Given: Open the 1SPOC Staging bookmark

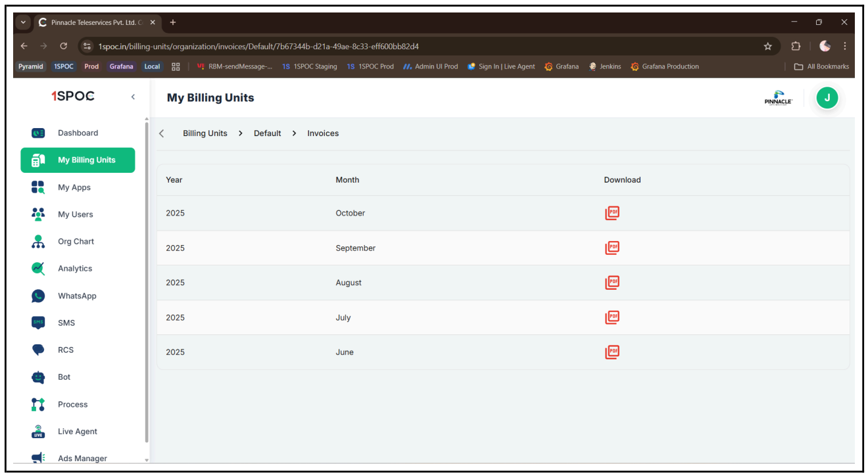Looking at the screenshot, I should tap(309, 66).
